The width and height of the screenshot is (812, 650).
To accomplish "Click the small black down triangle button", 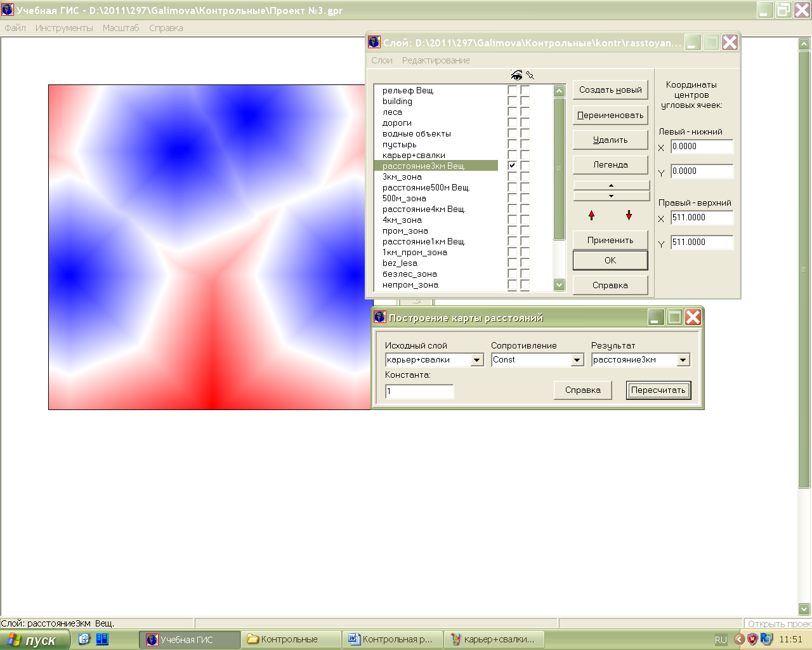I will 611,196.
